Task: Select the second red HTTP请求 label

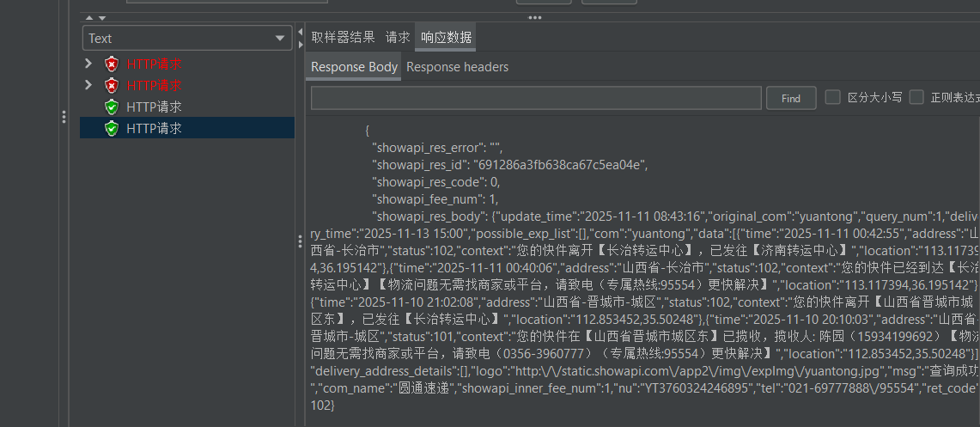Action: 154,85
